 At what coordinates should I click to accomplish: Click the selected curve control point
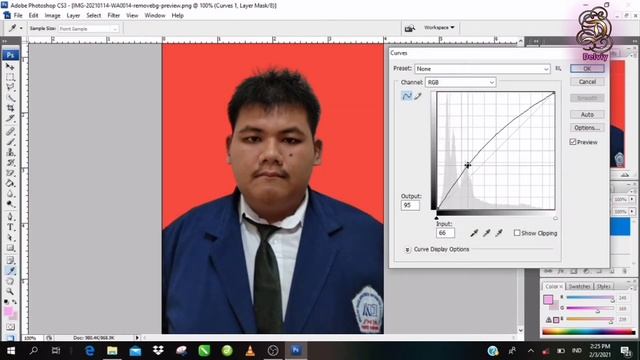click(467, 165)
